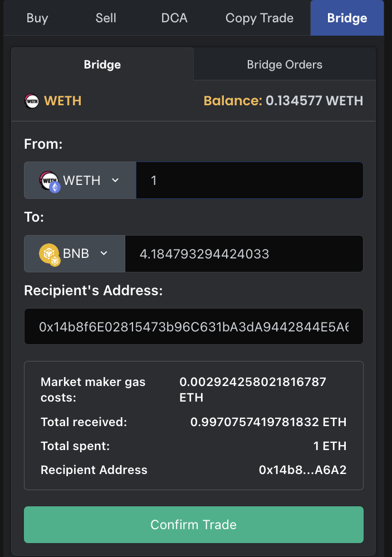Screen dimensions: 392x557
Task: Switch to Bridge Orders tab
Action: 285,65
